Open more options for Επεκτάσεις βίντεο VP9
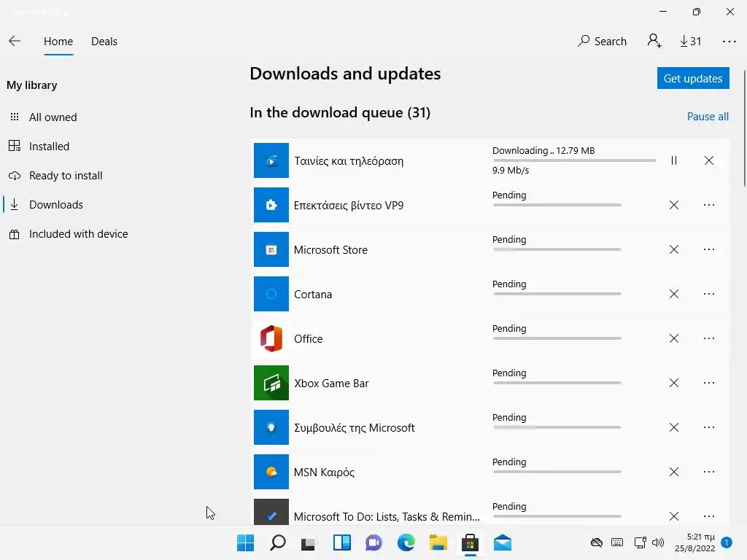Screen dimensions: 747x560 click(709, 205)
